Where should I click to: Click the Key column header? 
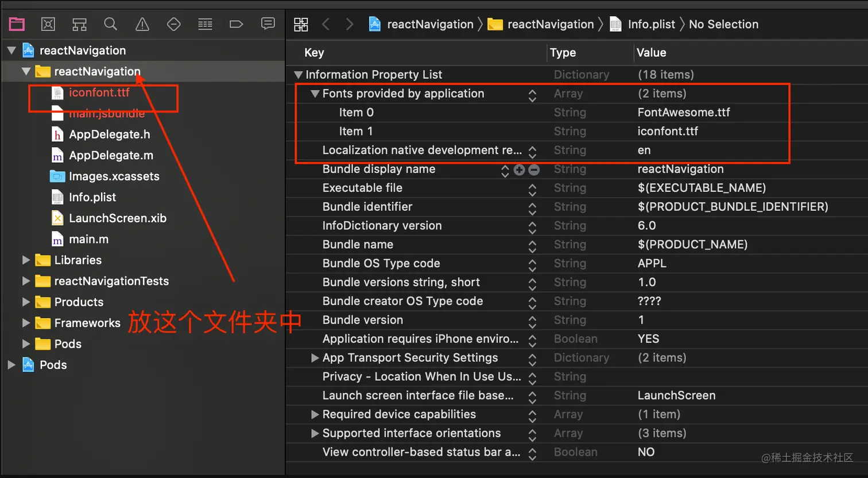[314, 53]
